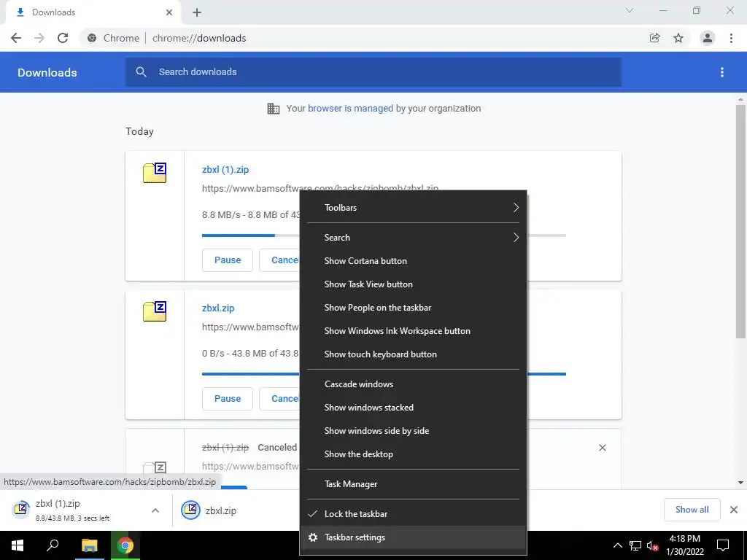The width and height of the screenshot is (747, 560).
Task: Click the page vertical scrollbar thumb
Action: (x=740, y=222)
